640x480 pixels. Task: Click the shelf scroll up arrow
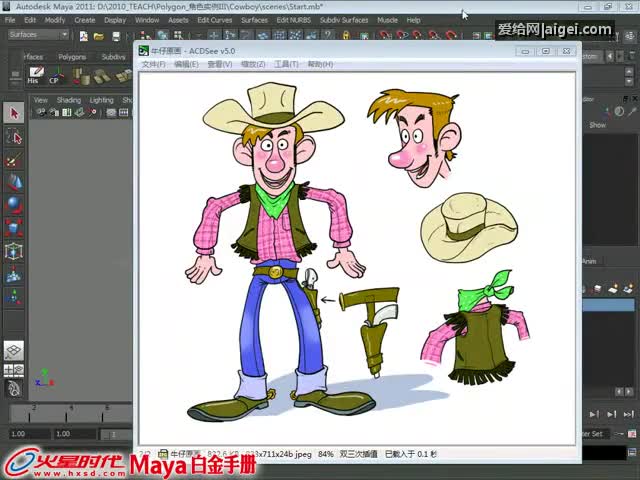pyautogui.click(x=629, y=72)
